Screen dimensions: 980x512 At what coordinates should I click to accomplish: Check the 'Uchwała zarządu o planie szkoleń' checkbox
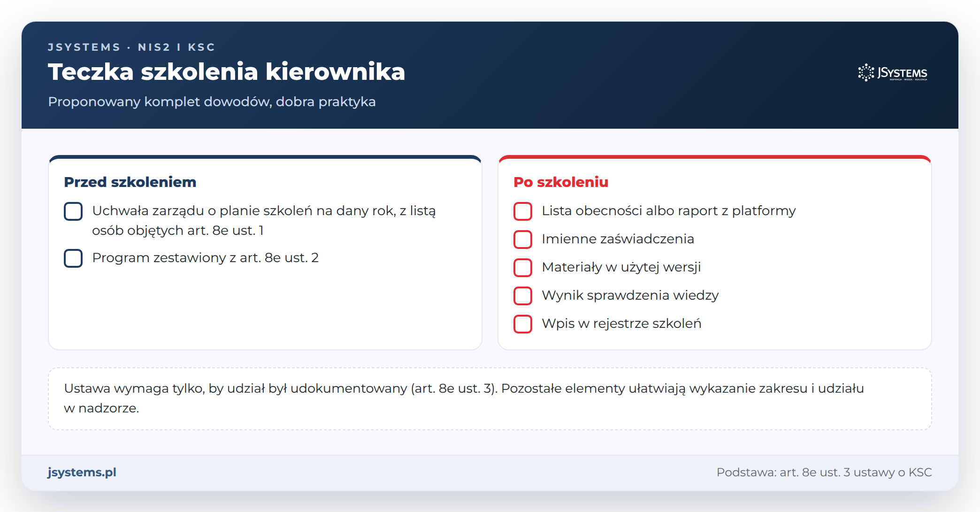click(x=73, y=211)
